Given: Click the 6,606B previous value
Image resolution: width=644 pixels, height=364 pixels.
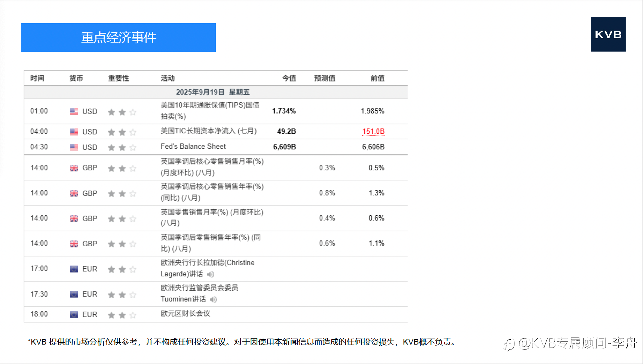Looking at the screenshot, I should (373, 147).
